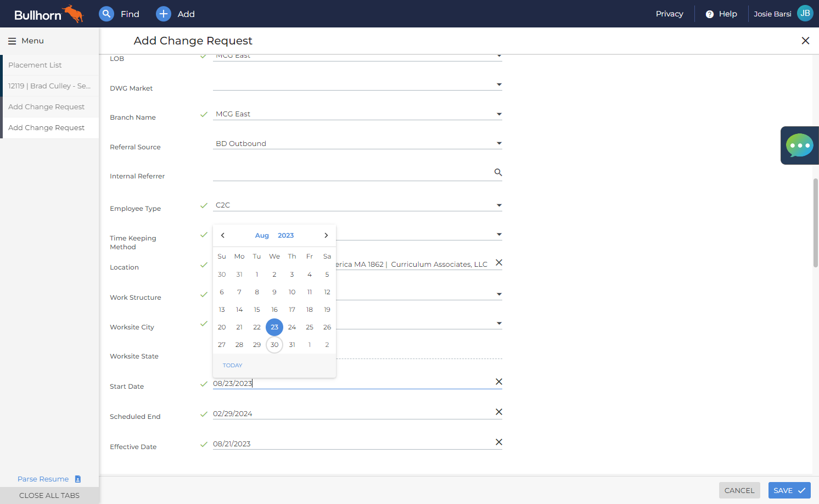819x504 pixels.
Task: Open the Employee Type dropdown
Action: tap(499, 205)
